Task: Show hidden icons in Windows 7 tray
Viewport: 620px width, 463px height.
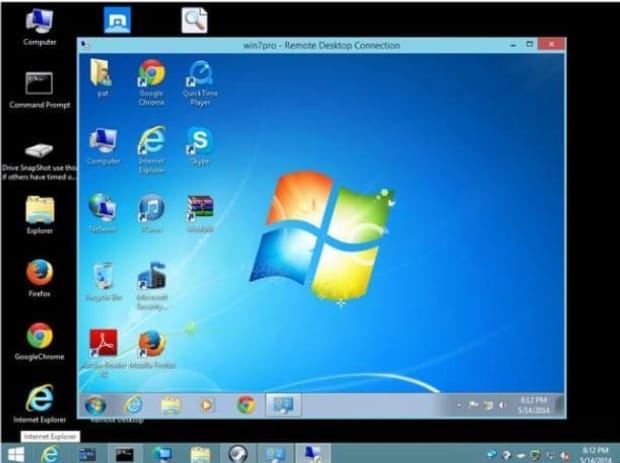Action: [x=459, y=405]
